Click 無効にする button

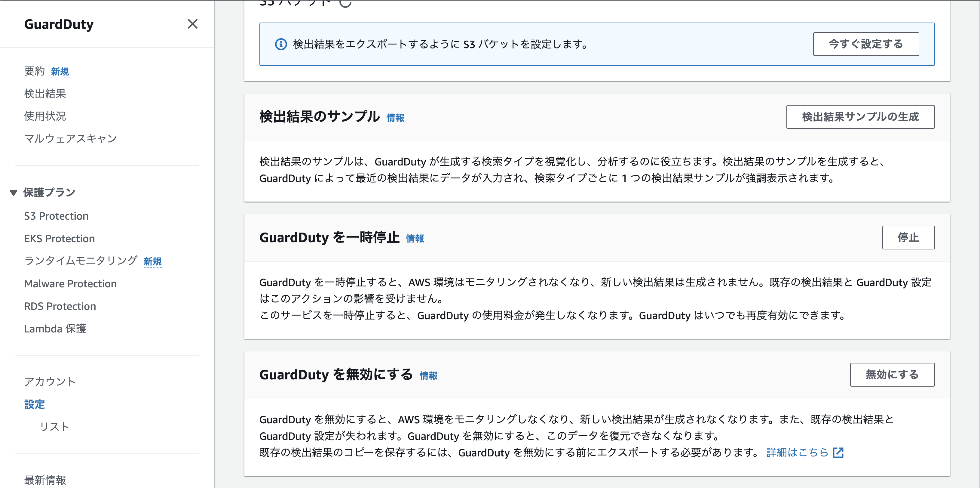892,375
